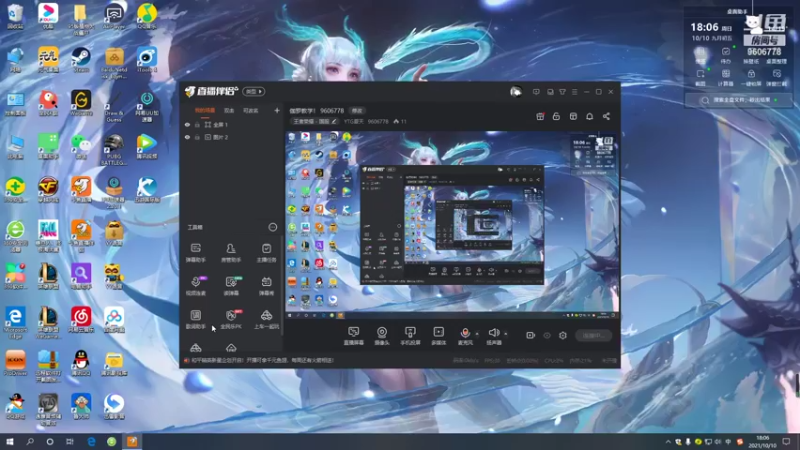Open the 弹幕秀 tool

click(x=266, y=286)
